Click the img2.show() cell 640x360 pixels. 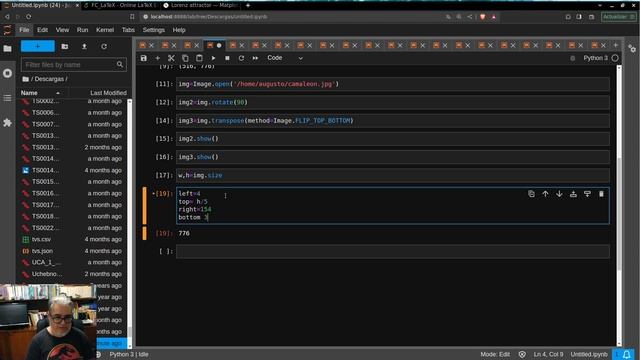[393, 139]
